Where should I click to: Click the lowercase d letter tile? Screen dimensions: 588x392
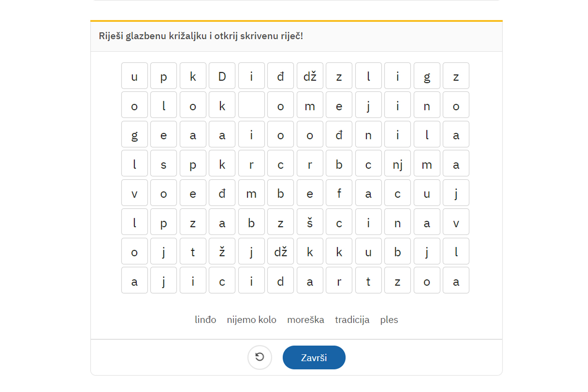(x=280, y=281)
